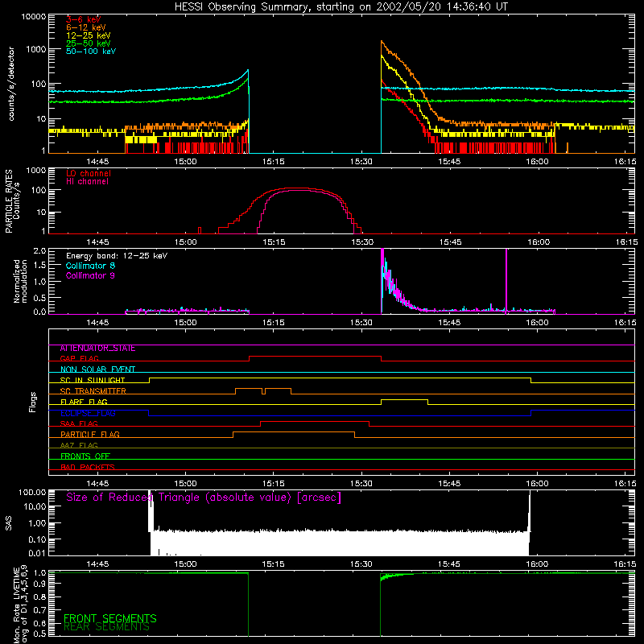644x644 pixels.
Task: Click the FLARE_FLAG label
Action: pos(84,402)
